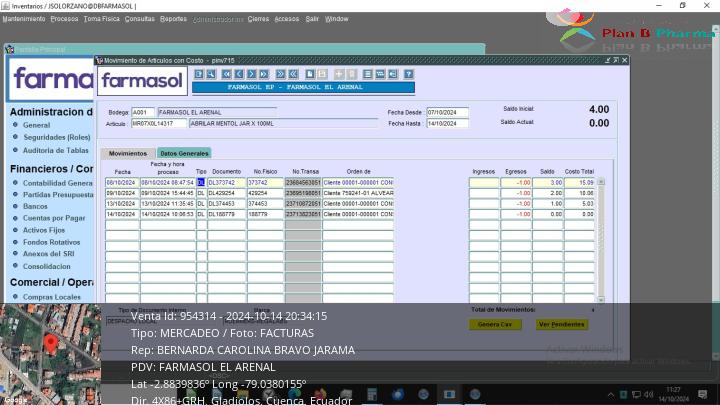The image size is (720, 405).
Task: Open help with question mark icon
Action: [x=409, y=74]
